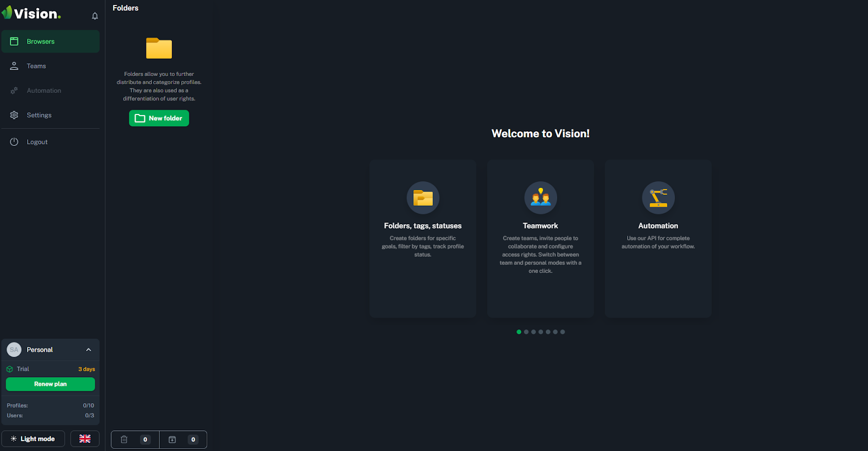
Task: Open the trash bin at the bottom
Action: coord(124,440)
